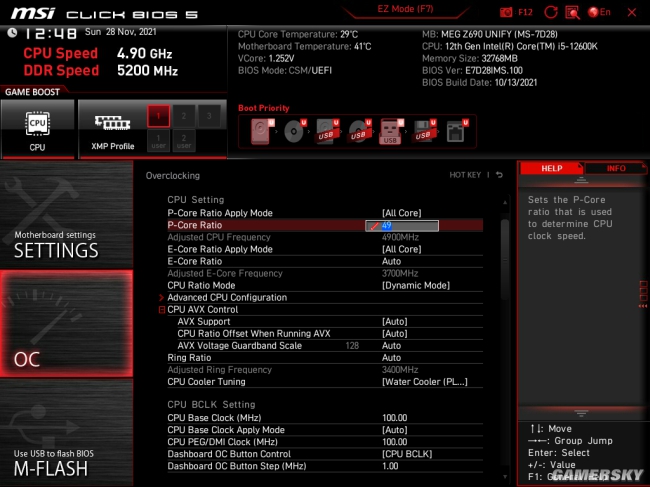Click the refresh circular arrow icon

[x=551, y=12]
